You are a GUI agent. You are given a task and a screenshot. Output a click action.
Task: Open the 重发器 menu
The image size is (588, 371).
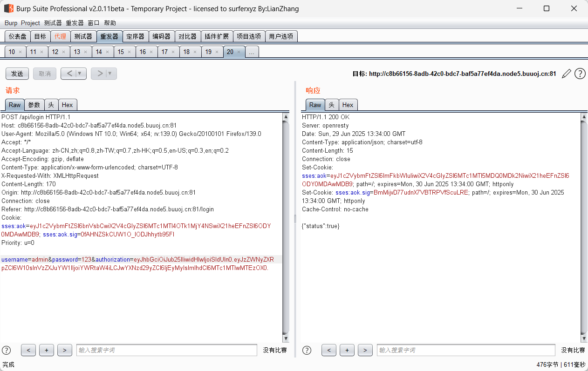point(75,23)
